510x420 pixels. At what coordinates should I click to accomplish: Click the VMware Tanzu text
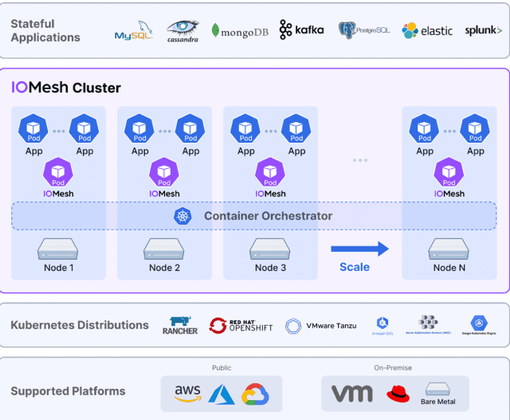coord(331,326)
